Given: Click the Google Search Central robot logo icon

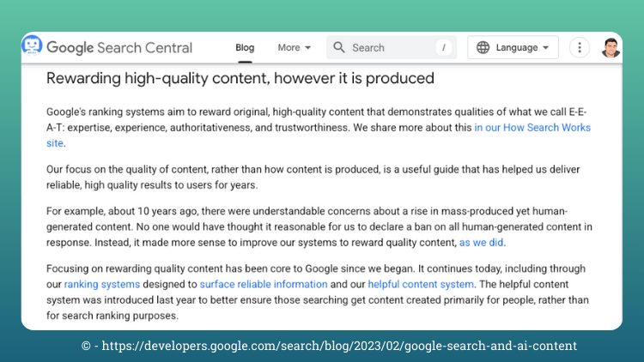Looking at the screenshot, I should tap(32, 45).
